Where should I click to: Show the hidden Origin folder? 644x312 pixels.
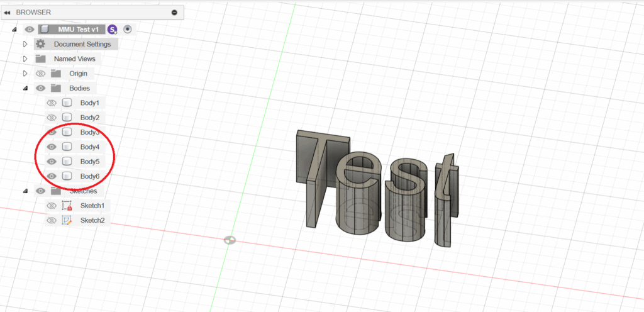[x=40, y=74]
